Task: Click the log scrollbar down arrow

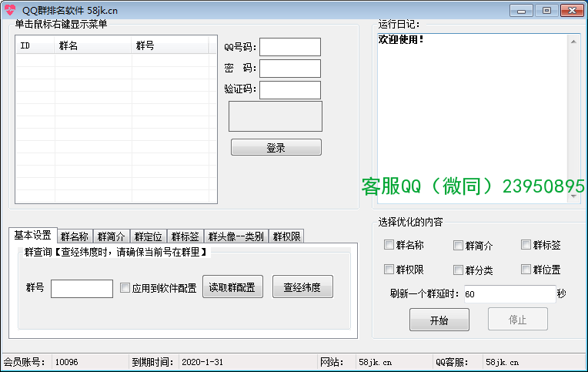Action: 573,196
